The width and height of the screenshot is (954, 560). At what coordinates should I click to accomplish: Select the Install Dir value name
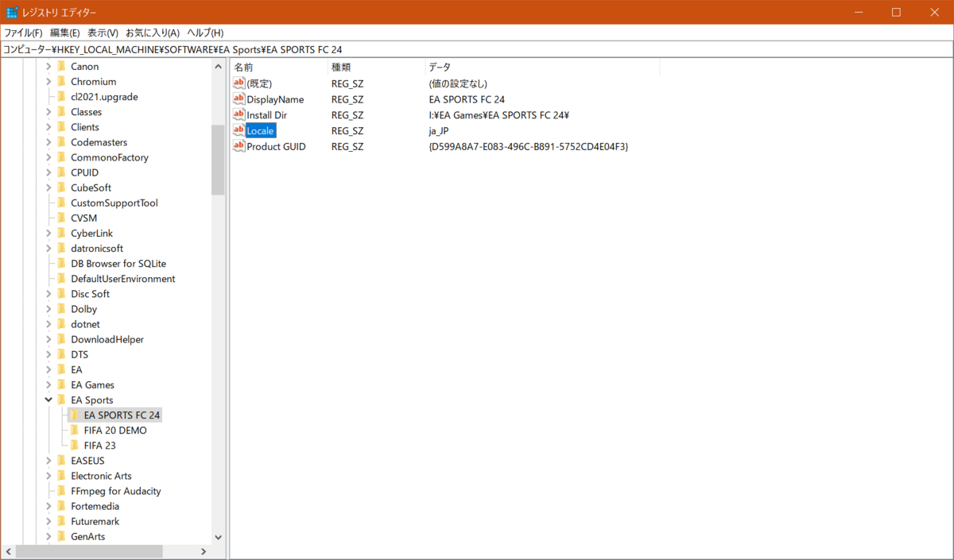(266, 115)
